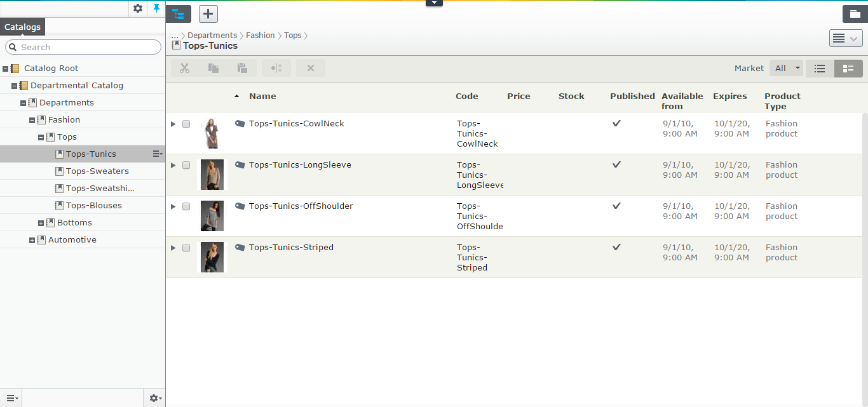Use the Paste tool in the toolbar

(x=241, y=68)
